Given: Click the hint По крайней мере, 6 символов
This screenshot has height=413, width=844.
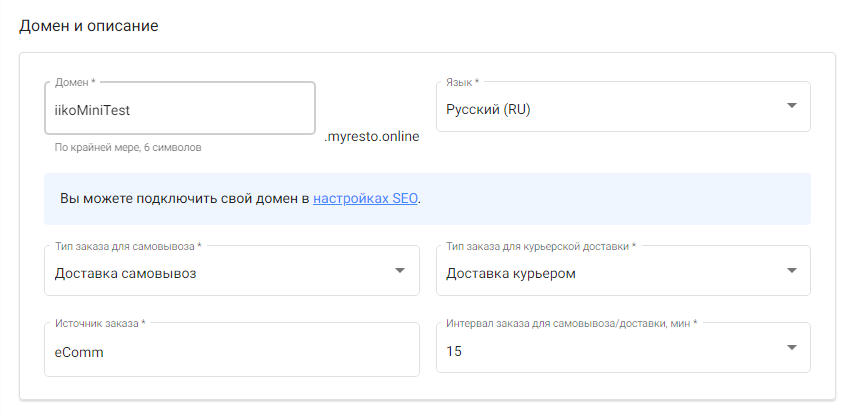Looking at the screenshot, I should 128,148.
